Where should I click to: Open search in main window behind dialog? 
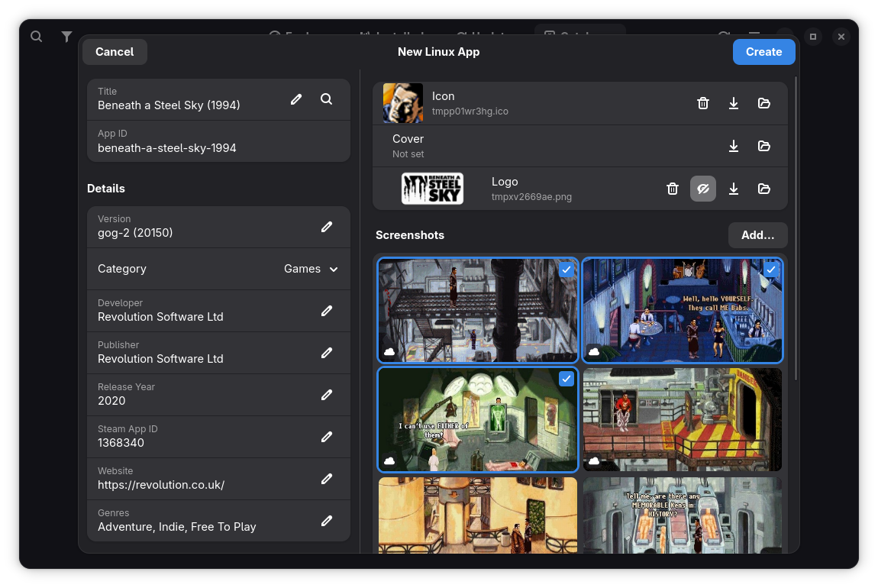click(x=37, y=37)
